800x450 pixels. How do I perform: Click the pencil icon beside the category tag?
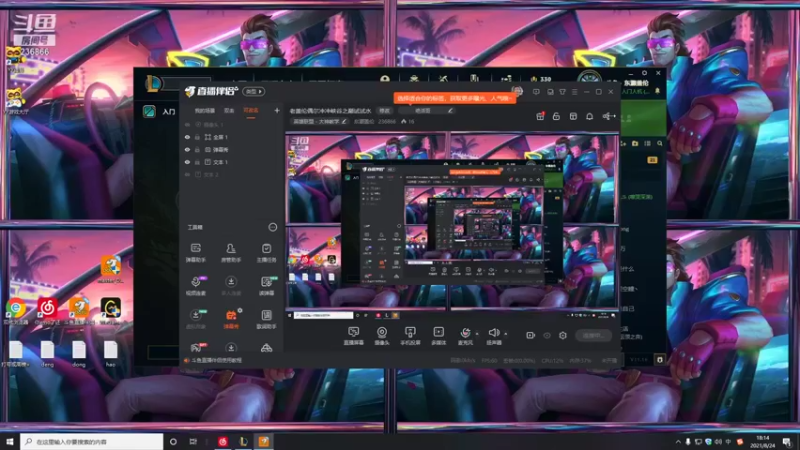(x=344, y=121)
